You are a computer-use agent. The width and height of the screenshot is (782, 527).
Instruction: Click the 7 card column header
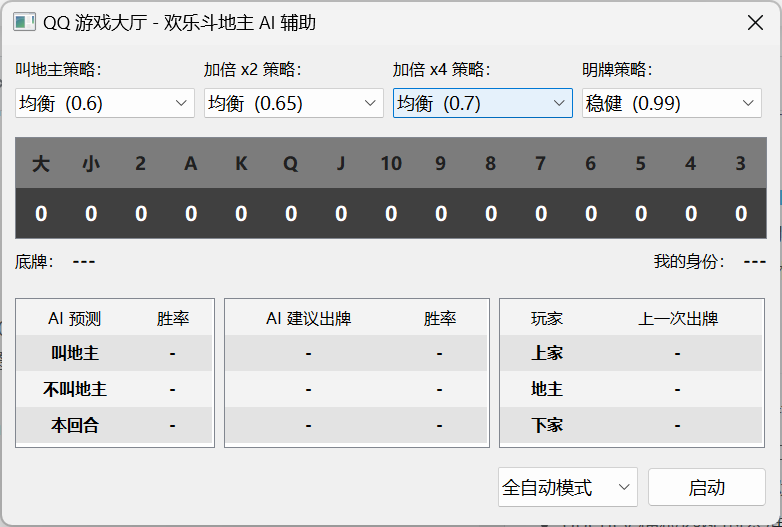point(541,164)
